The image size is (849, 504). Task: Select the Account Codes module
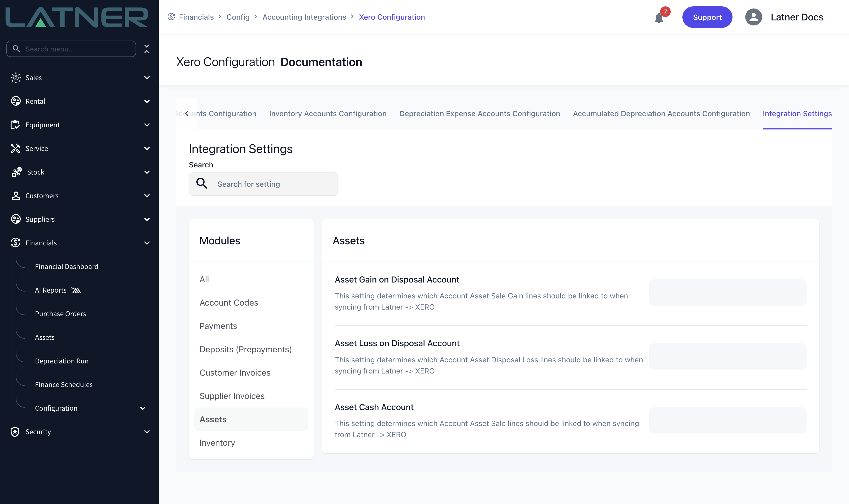(x=228, y=303)
